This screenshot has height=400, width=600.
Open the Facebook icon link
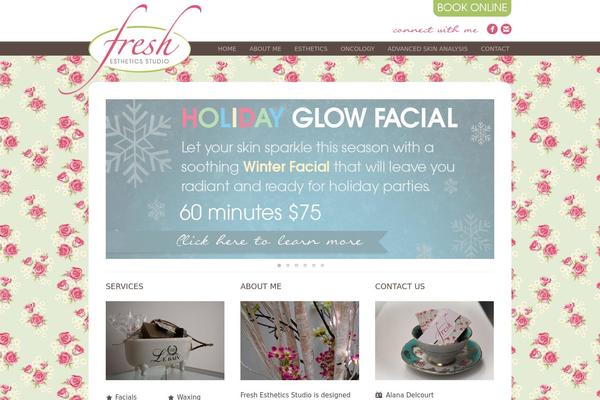[492, 29]
